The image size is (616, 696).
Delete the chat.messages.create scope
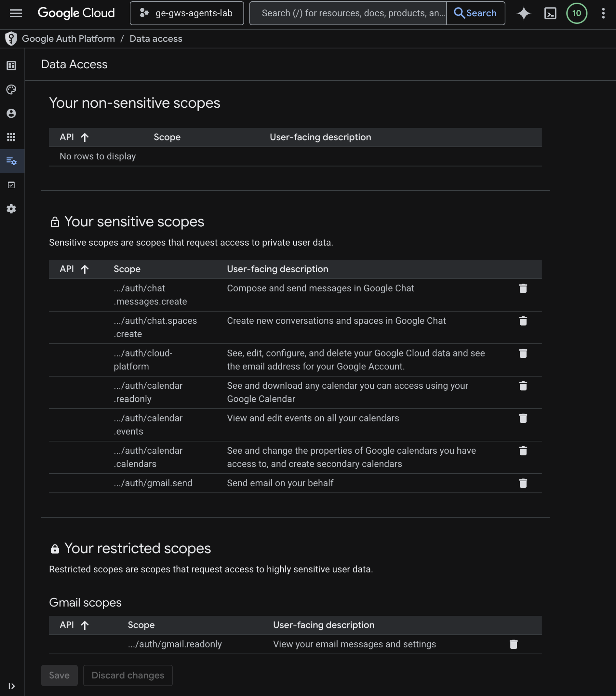tap(523, 289)
